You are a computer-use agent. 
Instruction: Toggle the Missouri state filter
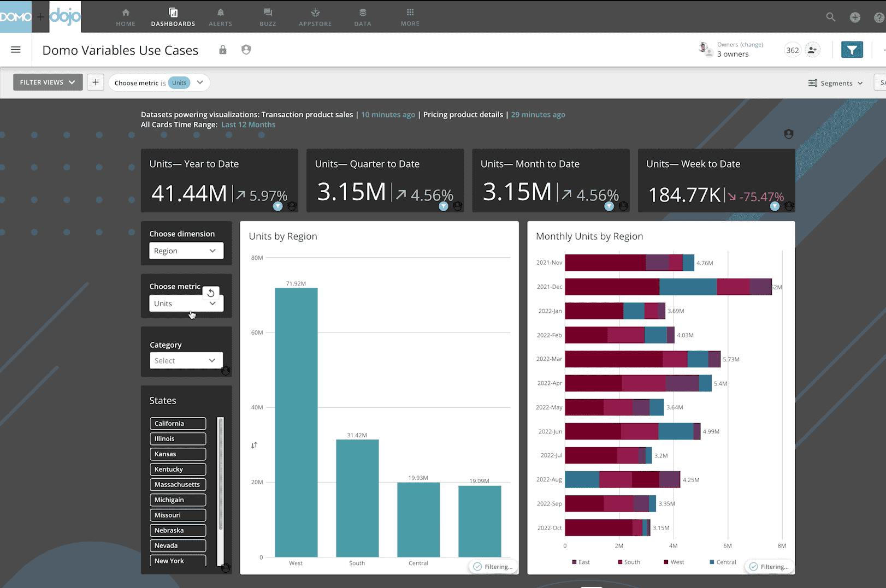click(178, 515)
